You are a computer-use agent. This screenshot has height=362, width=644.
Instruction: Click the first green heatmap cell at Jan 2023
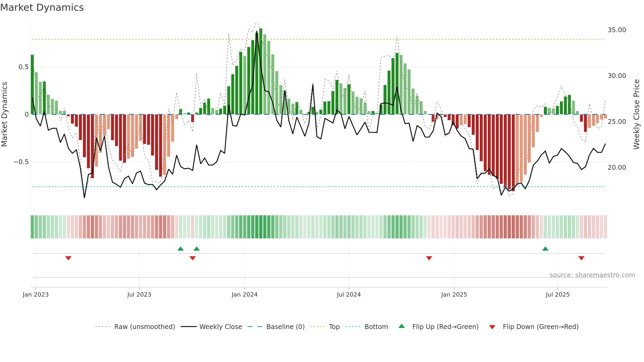point(32,227)
